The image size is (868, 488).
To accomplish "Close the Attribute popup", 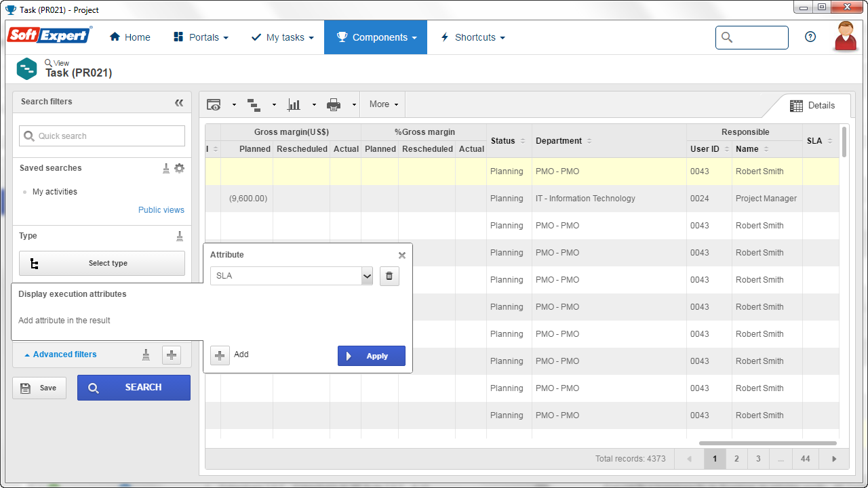I will pyautogui.click(x=402, y=256).
